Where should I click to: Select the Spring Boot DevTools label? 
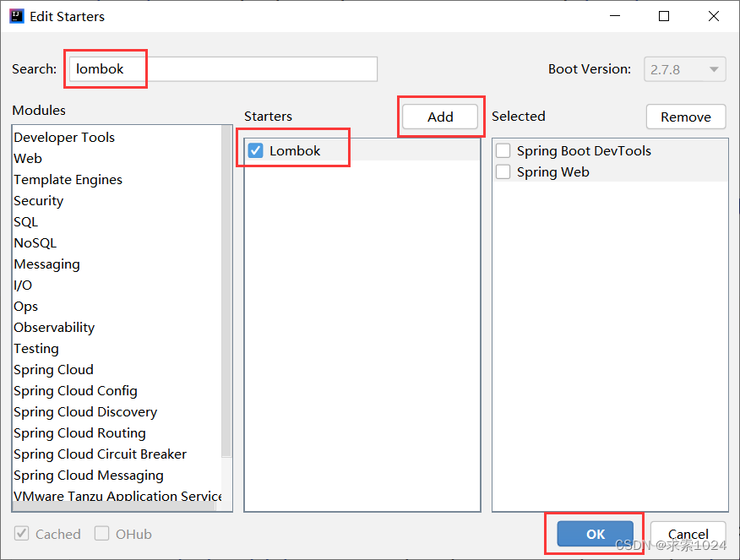pyautogui.click(x=584, y=150)
